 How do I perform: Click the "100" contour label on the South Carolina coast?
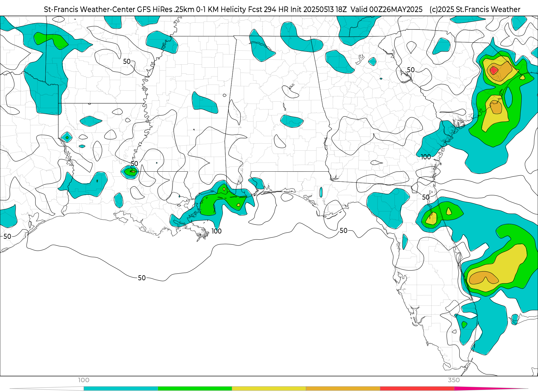tap(426, 157)
